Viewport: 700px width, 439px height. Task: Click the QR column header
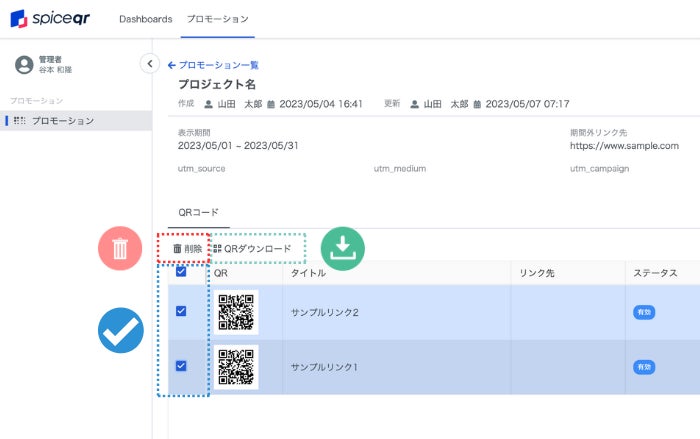[x=221, y=273]
